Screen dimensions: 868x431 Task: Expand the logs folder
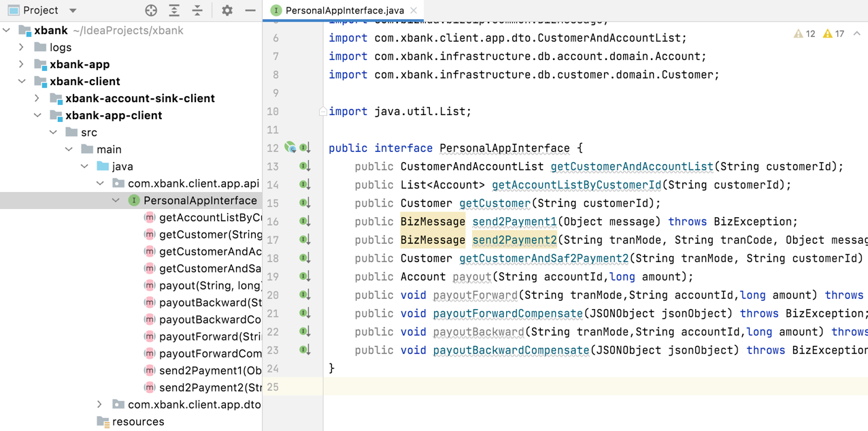[x=22, y=47]
